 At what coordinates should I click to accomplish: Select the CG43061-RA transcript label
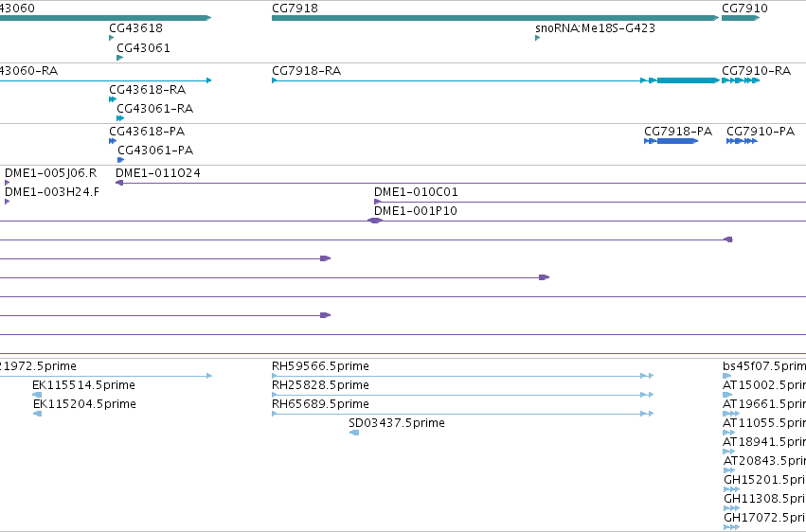(x=154, y=108)
